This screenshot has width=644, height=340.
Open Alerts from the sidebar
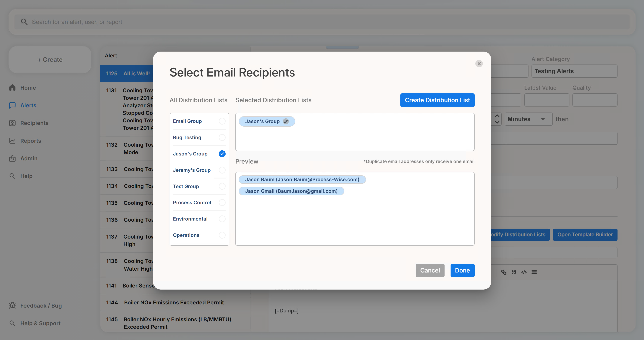[x=28, y=105]
